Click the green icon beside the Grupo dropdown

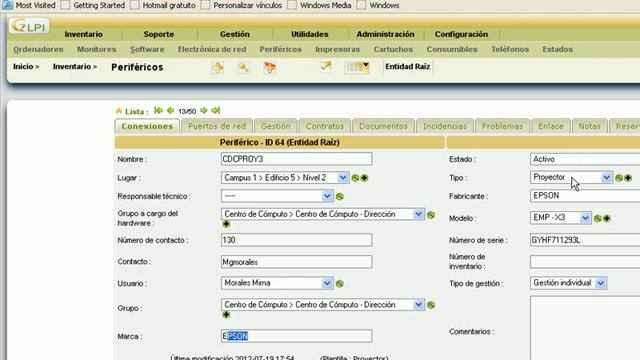click(x=431, y=305)
